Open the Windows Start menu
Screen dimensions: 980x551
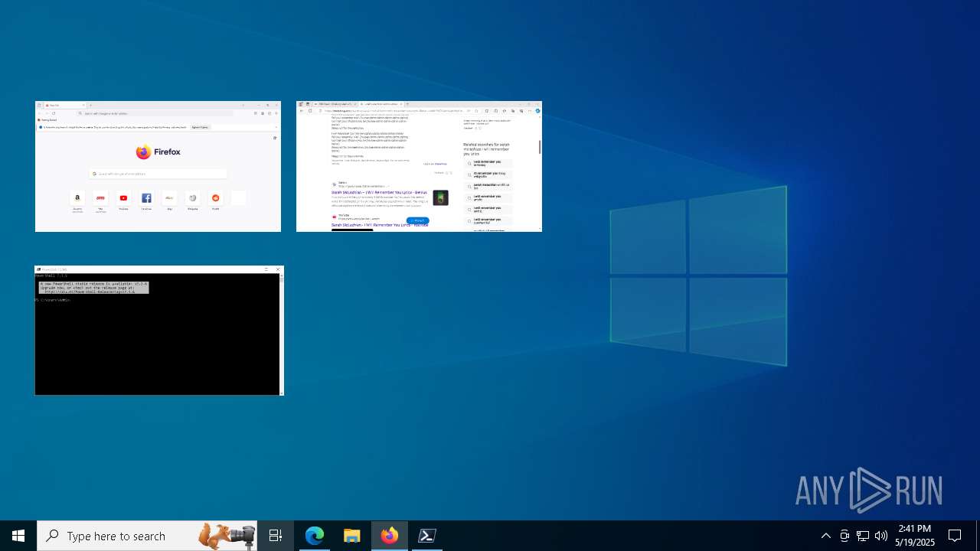coord(18,536)
